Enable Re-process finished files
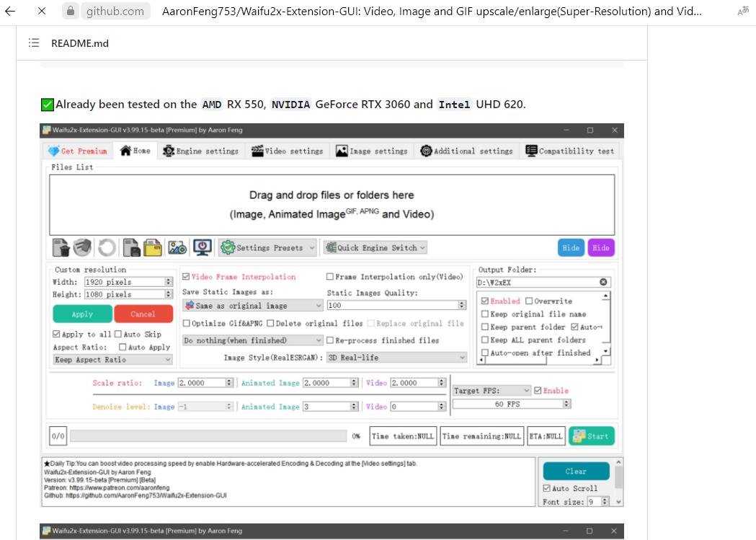Screen dimensions: 756x540 tap(330, 340)
